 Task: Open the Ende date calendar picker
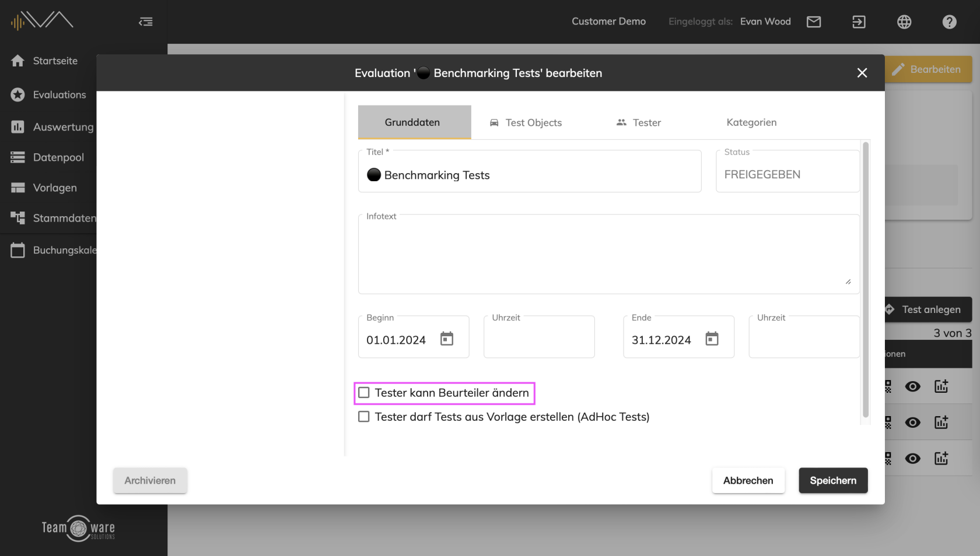click(x=712, y=339)
